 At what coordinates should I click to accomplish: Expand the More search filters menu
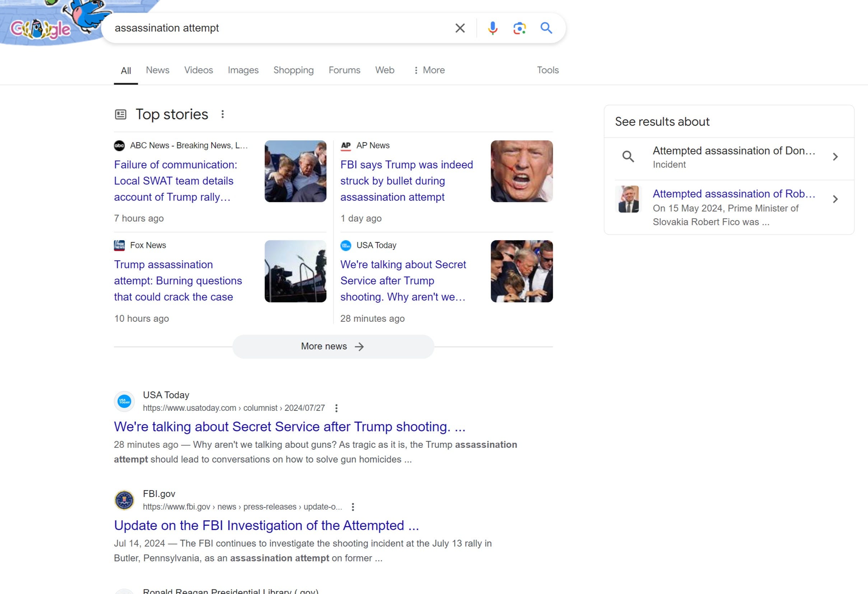tap(429, 70)
